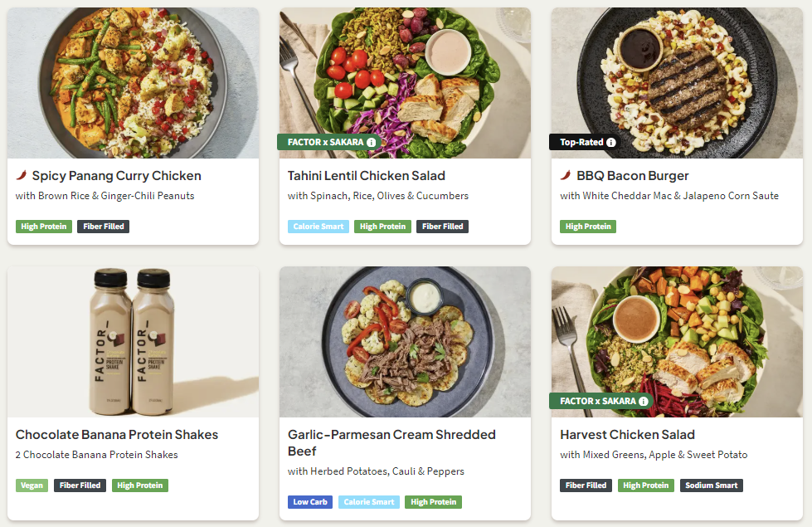
Task: Select the BBQ Bacon Burger meal title
Action: [x=633, y=176]
